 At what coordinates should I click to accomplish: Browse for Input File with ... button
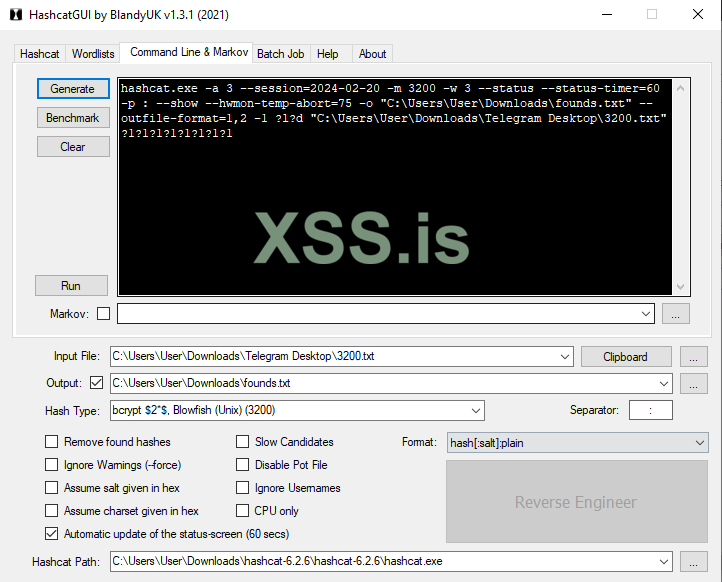(x=693, y=357)
